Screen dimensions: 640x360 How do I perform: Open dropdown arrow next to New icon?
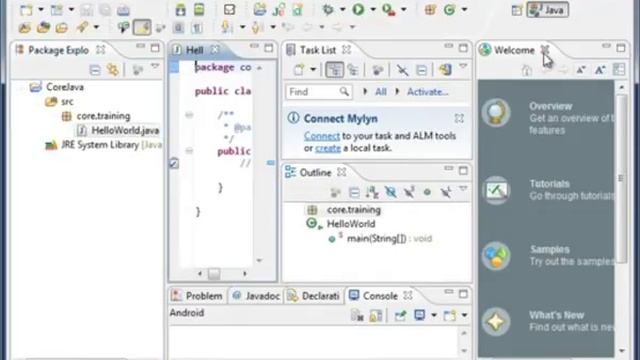[41, 9]
